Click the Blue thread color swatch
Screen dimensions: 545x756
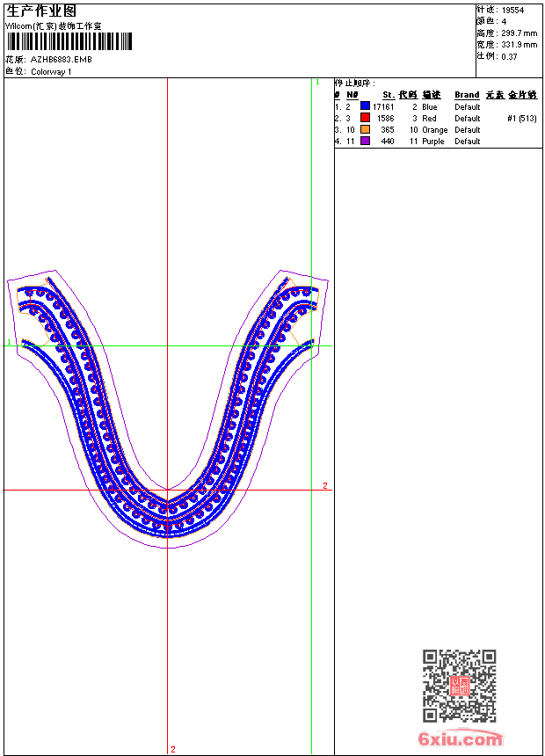pyautogui.click(x=365, y=106)
